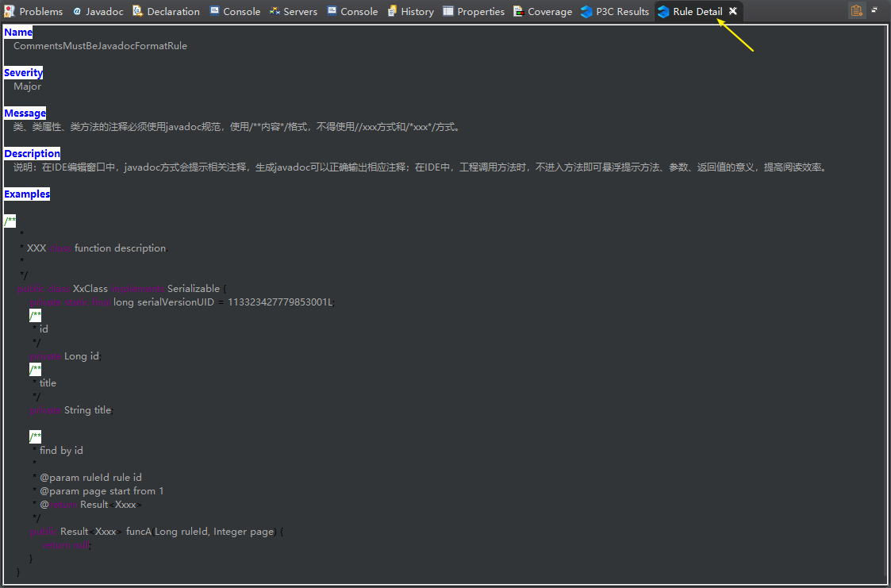Open the P3C Results tab
The image size is (891, 588).
[615, 11]
